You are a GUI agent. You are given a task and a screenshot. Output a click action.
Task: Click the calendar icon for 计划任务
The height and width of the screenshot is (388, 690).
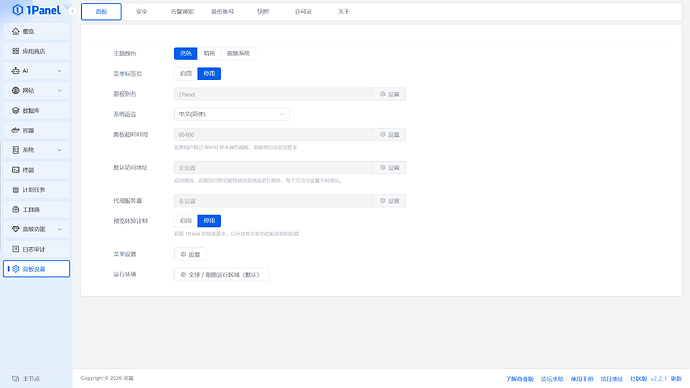[16, 190]
